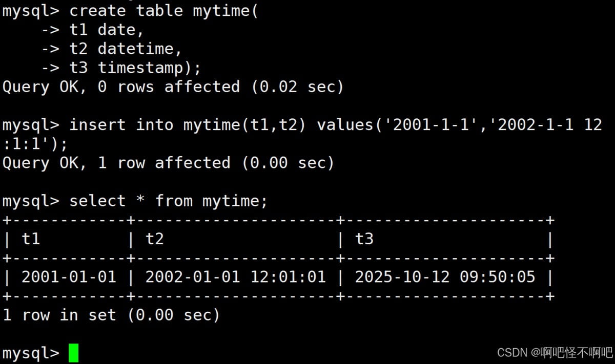Click the t1 column header in result table

pos(31,239)
